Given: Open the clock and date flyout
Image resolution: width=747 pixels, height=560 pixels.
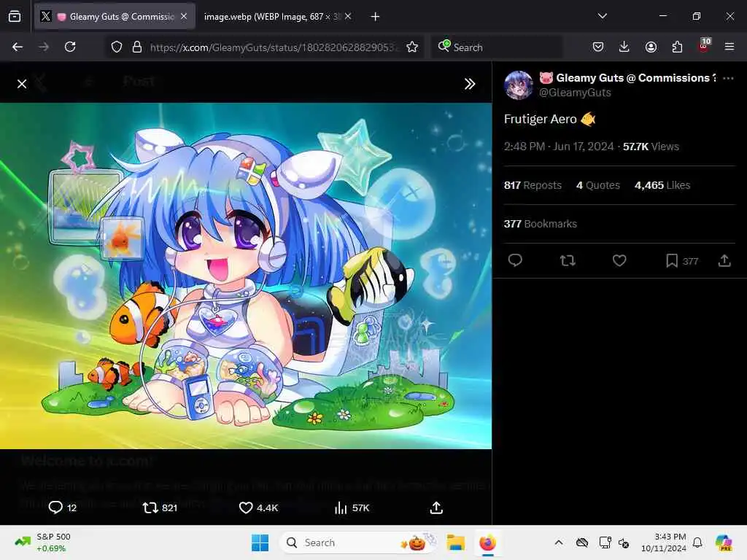Looking at the screenshot, I should point(664,542).
